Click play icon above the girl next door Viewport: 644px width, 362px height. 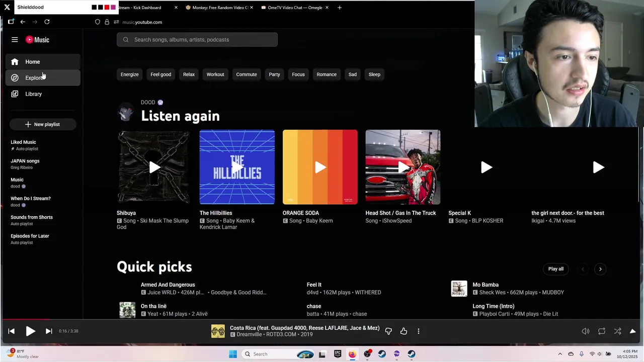tap(598, 167)
